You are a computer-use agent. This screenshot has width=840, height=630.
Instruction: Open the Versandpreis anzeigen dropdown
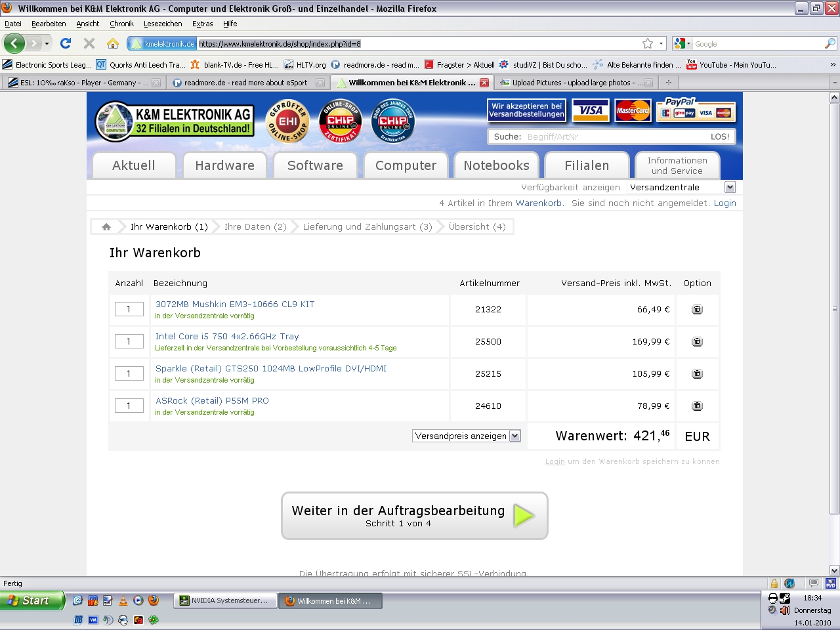point(467,436)
